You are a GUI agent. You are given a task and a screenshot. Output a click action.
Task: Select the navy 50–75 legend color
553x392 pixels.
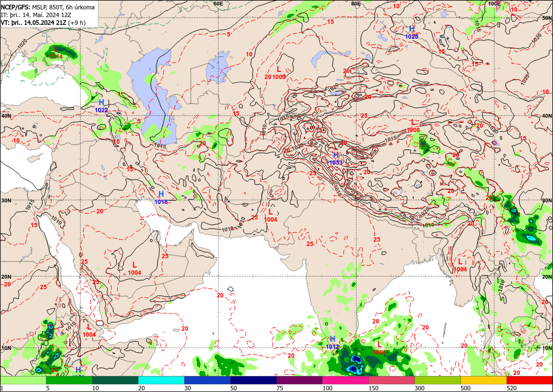[x=253, y=380]
